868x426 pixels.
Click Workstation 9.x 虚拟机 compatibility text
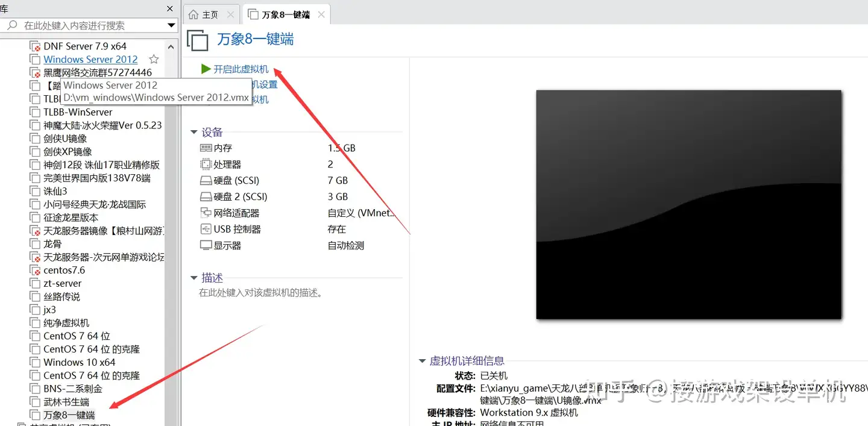[x=529, y=413]
